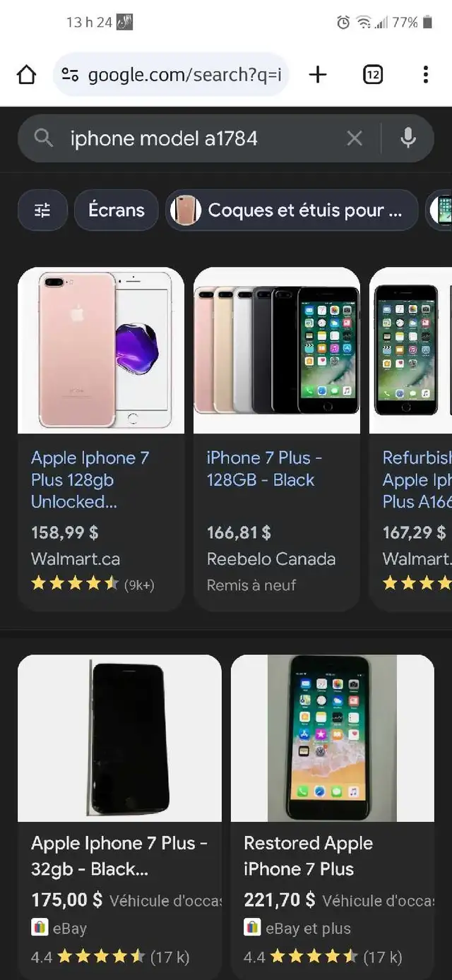
Task: Open Restored Apple iPhone 7 Plus listing
Action: (309, 856)
